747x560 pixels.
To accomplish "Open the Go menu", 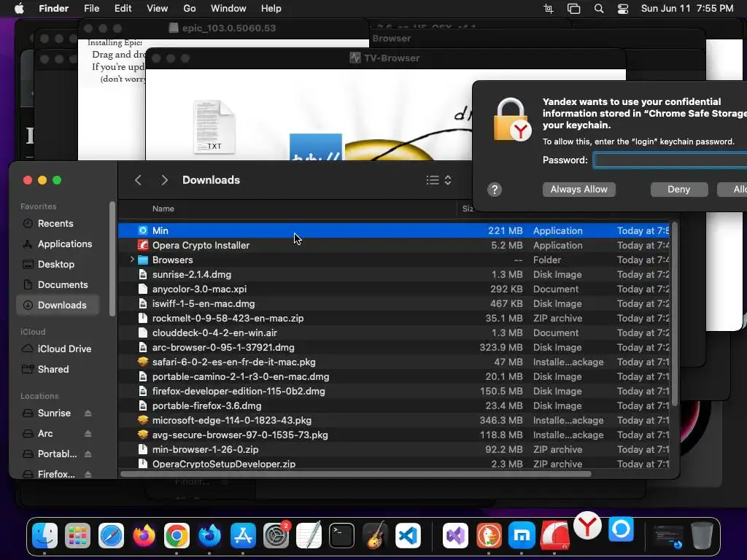I will click(x=190, y=9).
